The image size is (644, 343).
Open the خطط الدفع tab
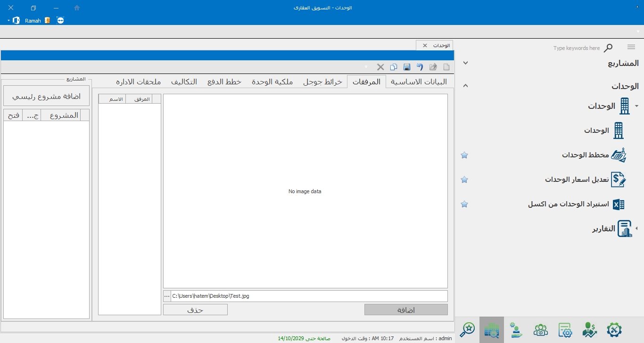pyautogui.click(x=224, y=82)
